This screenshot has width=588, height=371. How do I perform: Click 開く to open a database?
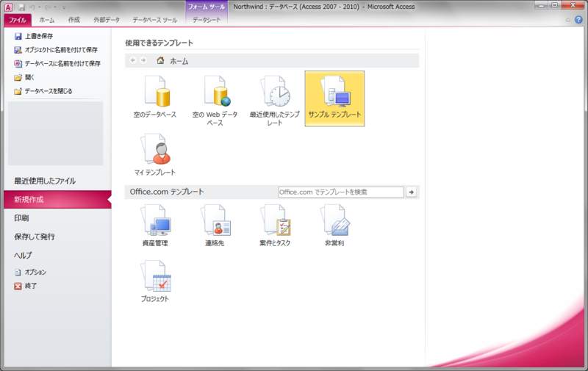click(24, 77)
